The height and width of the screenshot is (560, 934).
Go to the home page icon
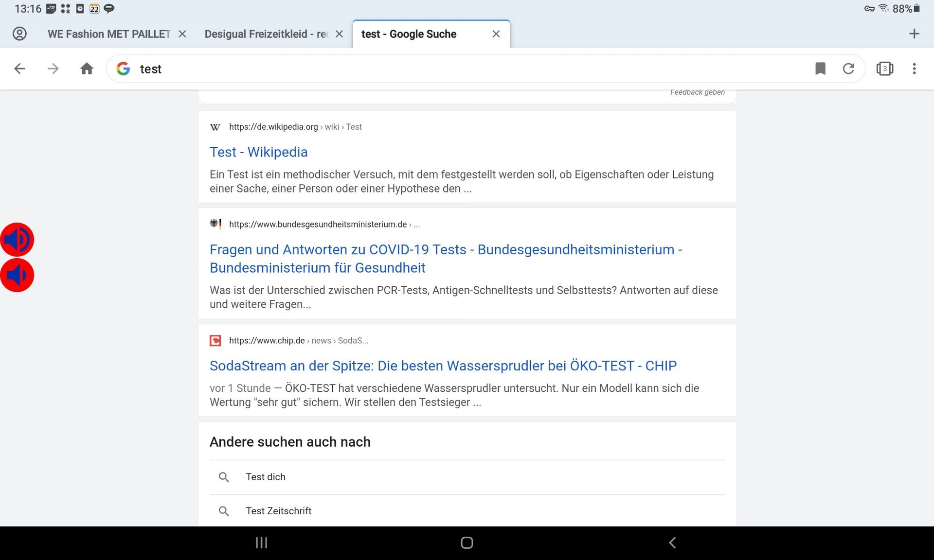coord(87,69)
